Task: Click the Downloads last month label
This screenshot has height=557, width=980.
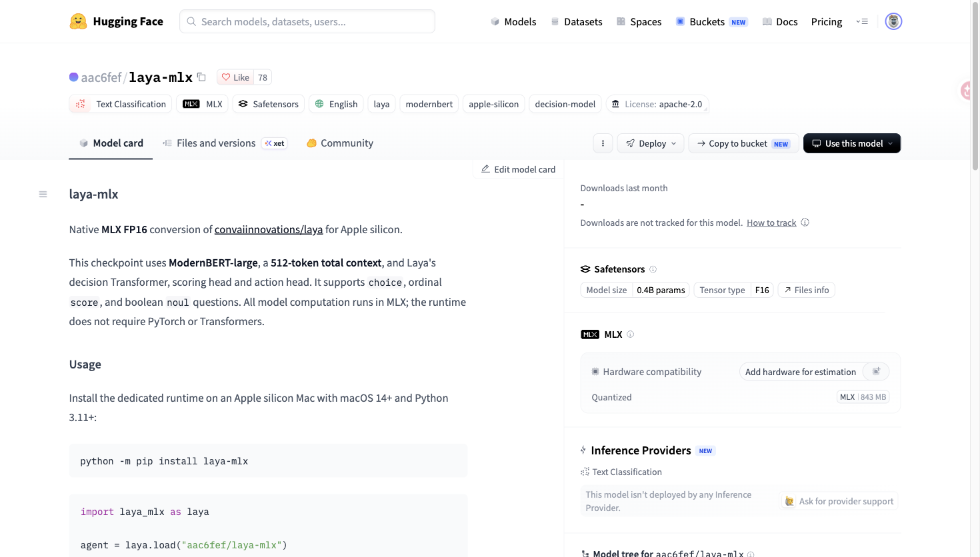Action: point(624,189)
